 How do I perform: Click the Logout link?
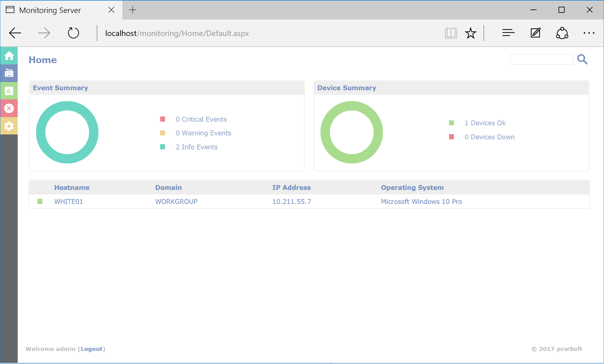pos(92,349)
